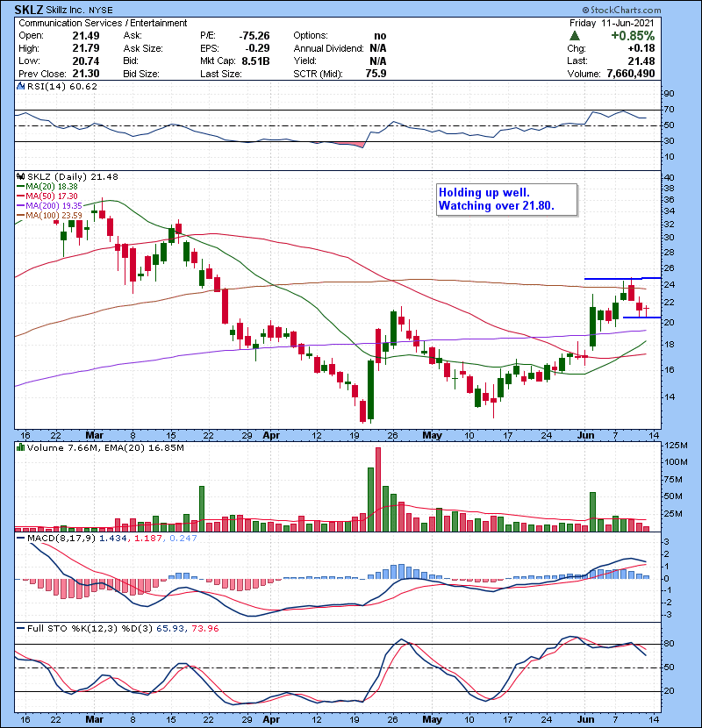Viewport: 702px width, 728px height.
Task: Click the Watching over 21.80 annotation text
Action: (x=496, y=205)
